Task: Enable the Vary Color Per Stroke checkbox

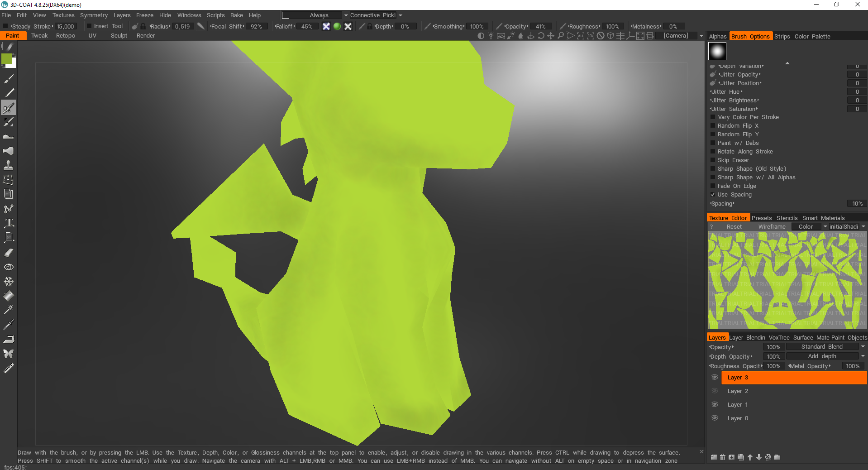Action: pos(713,117)
